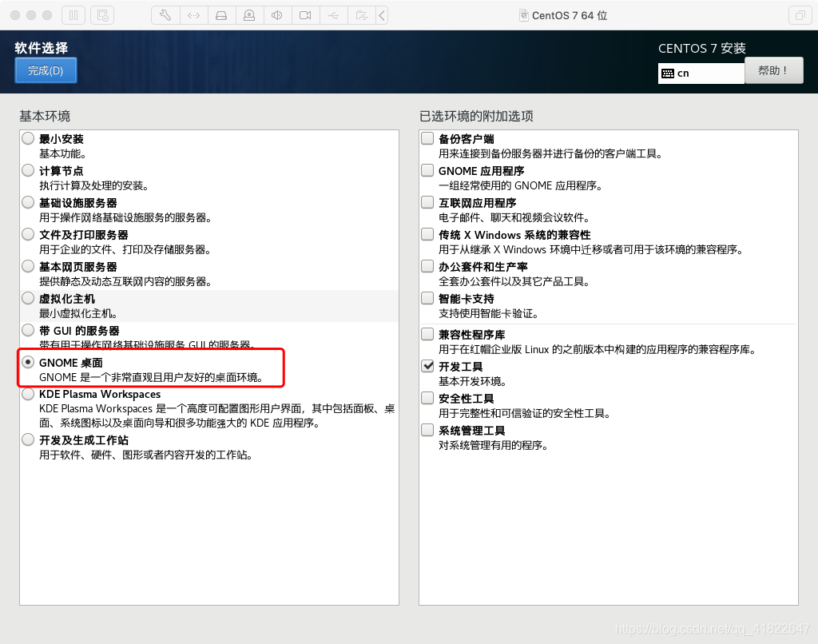
Task: Select GNOME 桌面 radio button
Action: tap(28, 362)
